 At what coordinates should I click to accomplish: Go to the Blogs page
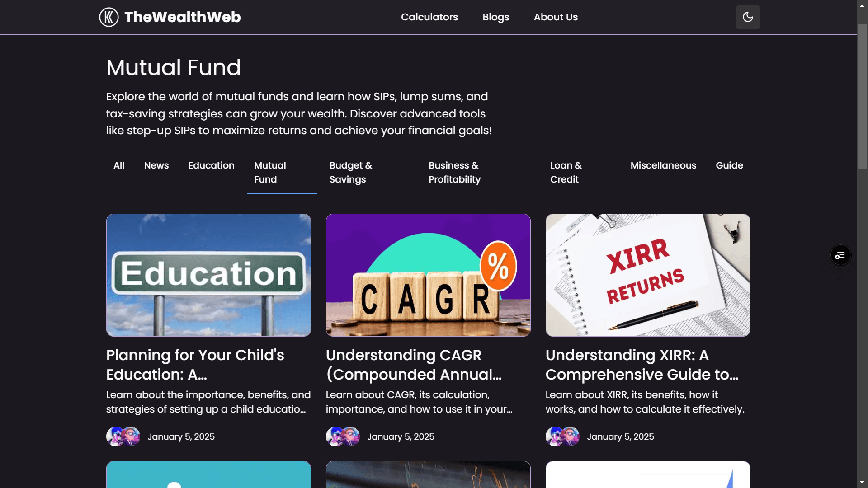tap(495, 17)
